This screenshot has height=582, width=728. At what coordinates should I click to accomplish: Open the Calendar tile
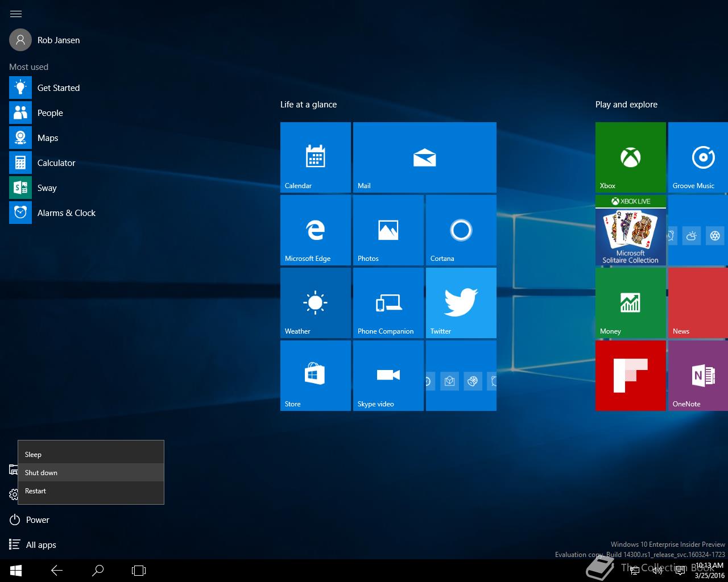[316, 157]
